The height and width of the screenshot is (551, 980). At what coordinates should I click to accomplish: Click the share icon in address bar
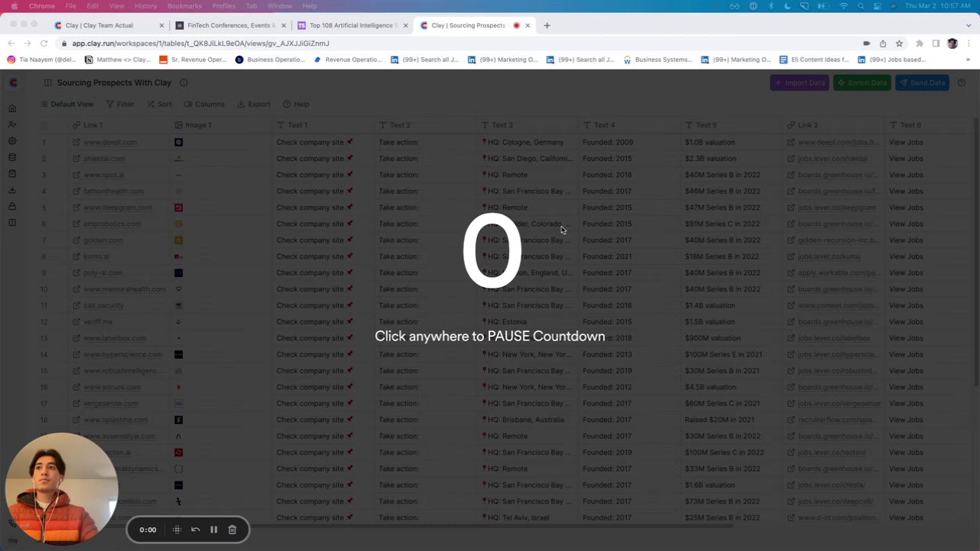pos(883,44)
